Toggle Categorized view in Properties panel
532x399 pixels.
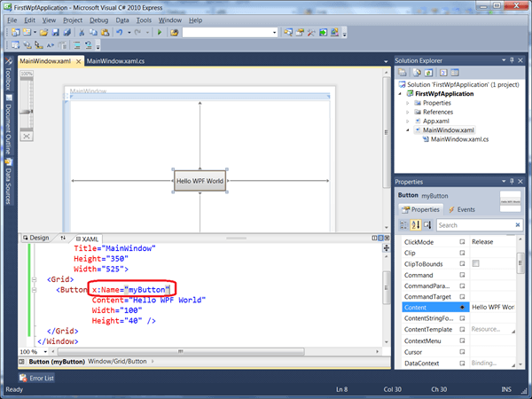(403, 224)
